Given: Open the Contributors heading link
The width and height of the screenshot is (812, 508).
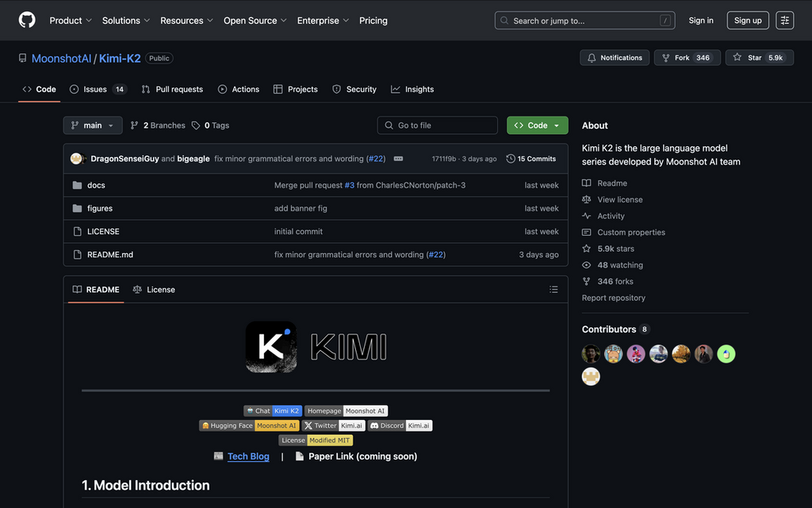Looking at the screenshot, I should tap(615, 329).
